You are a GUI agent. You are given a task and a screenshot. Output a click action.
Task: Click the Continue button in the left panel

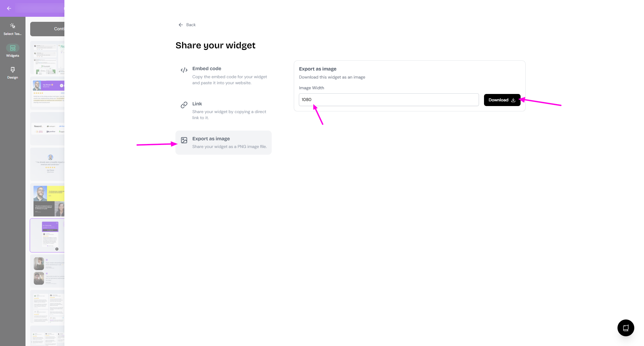48,29
